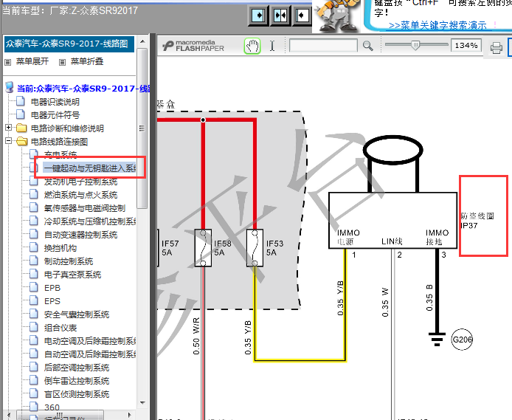
Task: Open 当前:众泰汽车-众泰SR9-2017 root node
Action: tap(83, 89)
